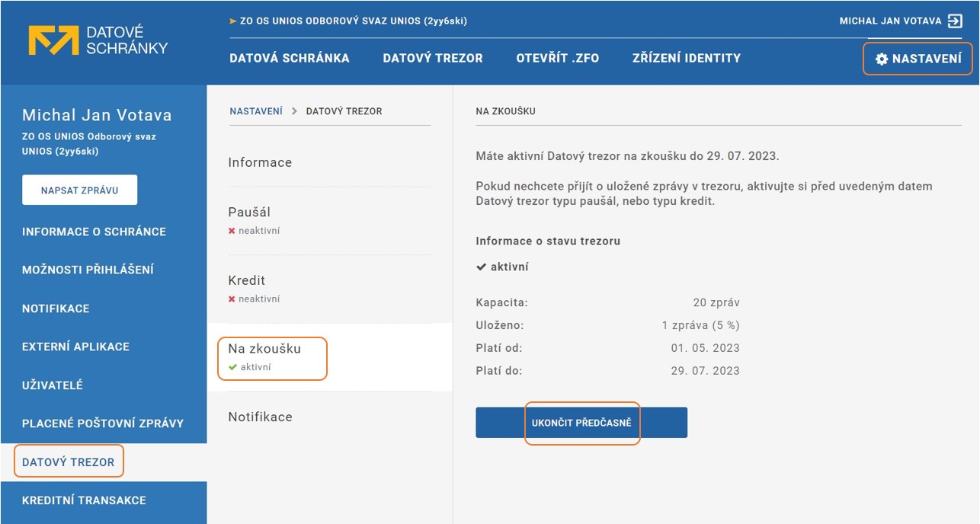The width and height of the screenshot is (980, 524).
Task: Select the Informace submenu item
Action: point(260,162)
